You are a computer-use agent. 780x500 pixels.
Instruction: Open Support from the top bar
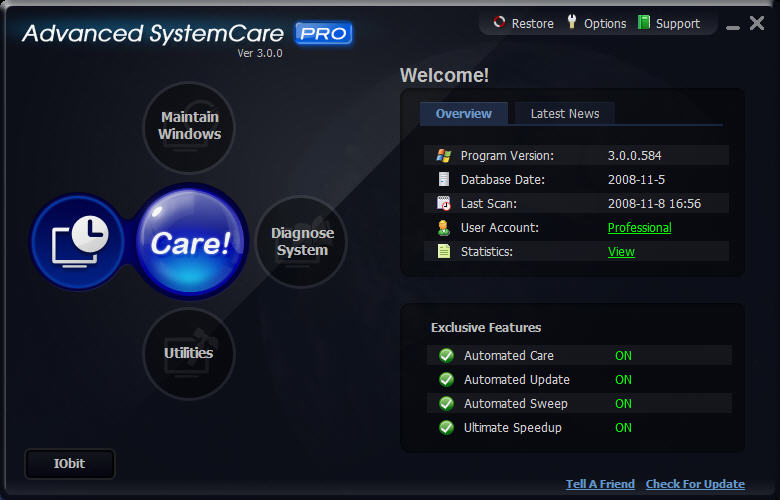(678, 24)
